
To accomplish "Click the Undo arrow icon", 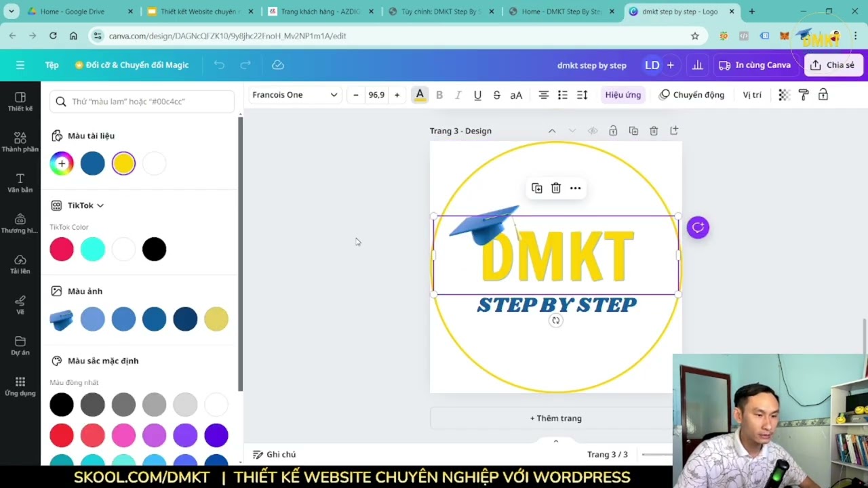I will click(219, 65).
